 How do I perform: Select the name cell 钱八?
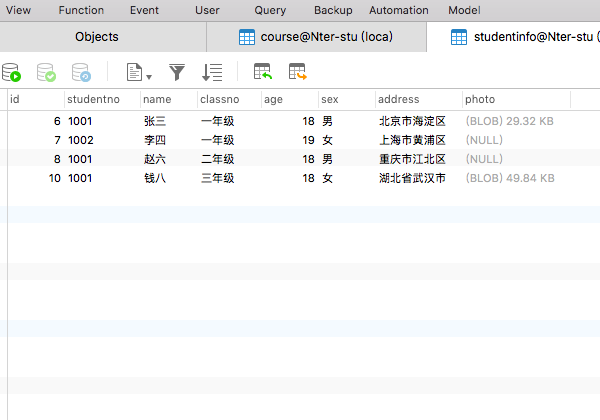pos(155,178)
